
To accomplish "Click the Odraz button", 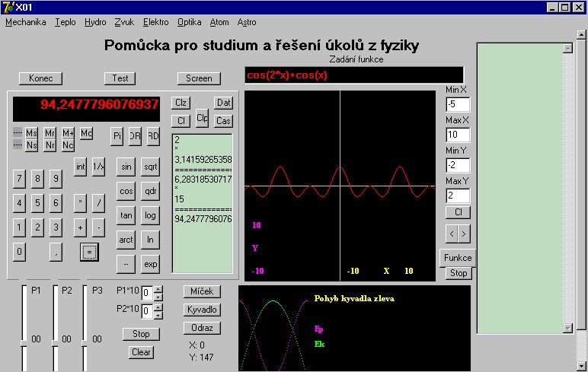I will [202, 328].
